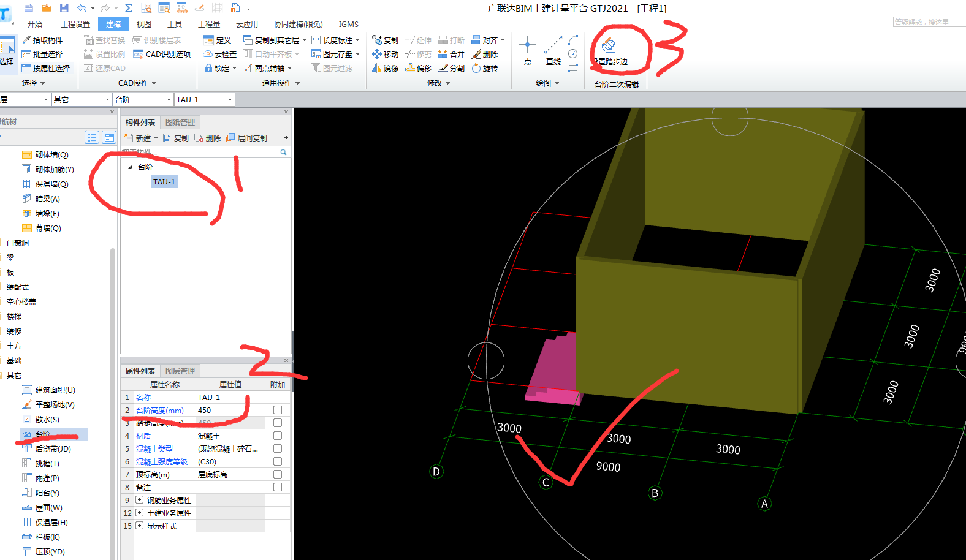
Task: Select 后浇带(JD) in navigation tree
Action: pyautogui.click(x=53, y=448)
